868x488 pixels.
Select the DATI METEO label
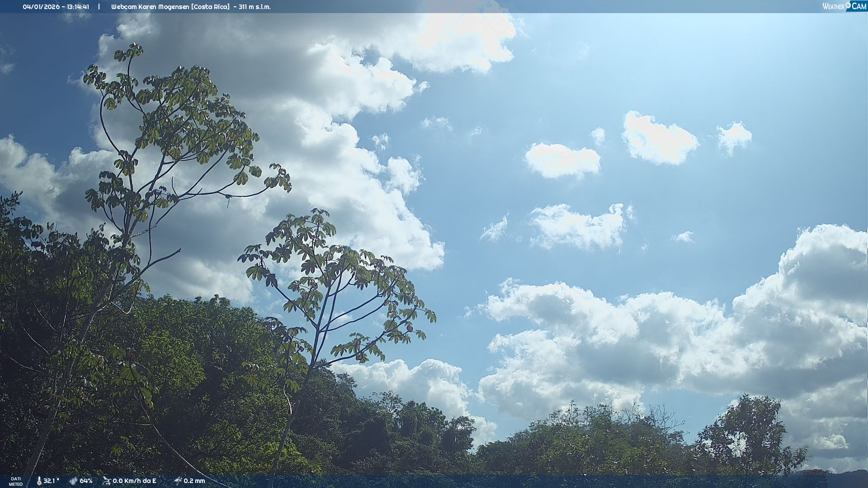click(16, 482)
